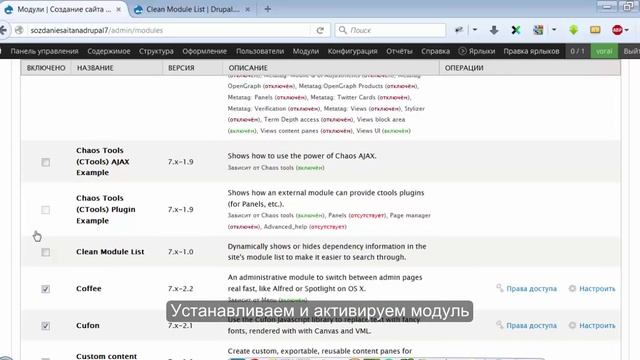Click the voral username link
The height and width of the screenshot is (360, 640).
604,51
